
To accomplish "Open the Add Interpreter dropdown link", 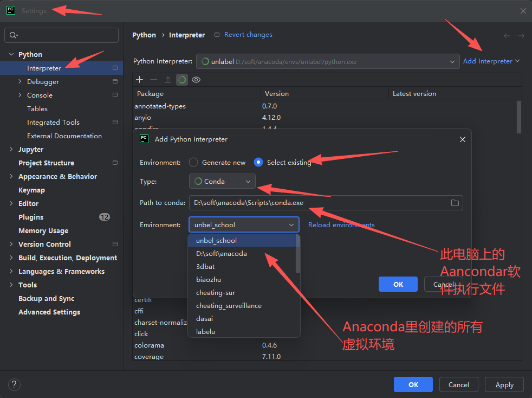I will [491, 61].
